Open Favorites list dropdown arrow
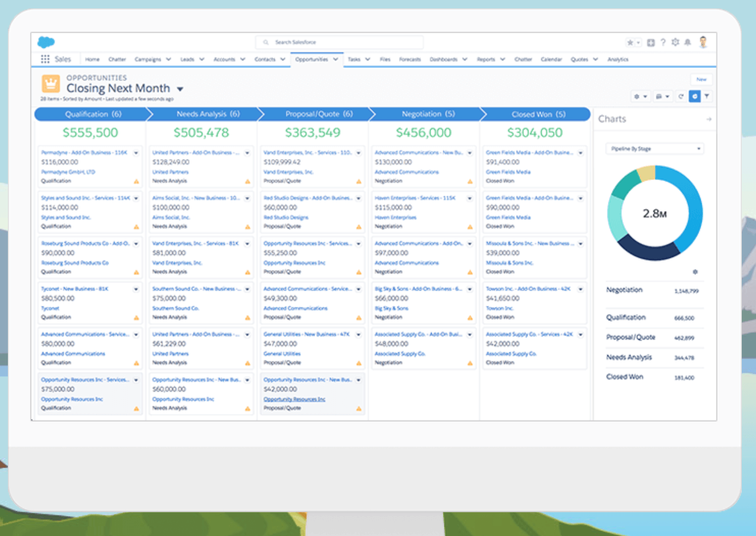This screenshot has width=756, height=536. pos(638,43)
